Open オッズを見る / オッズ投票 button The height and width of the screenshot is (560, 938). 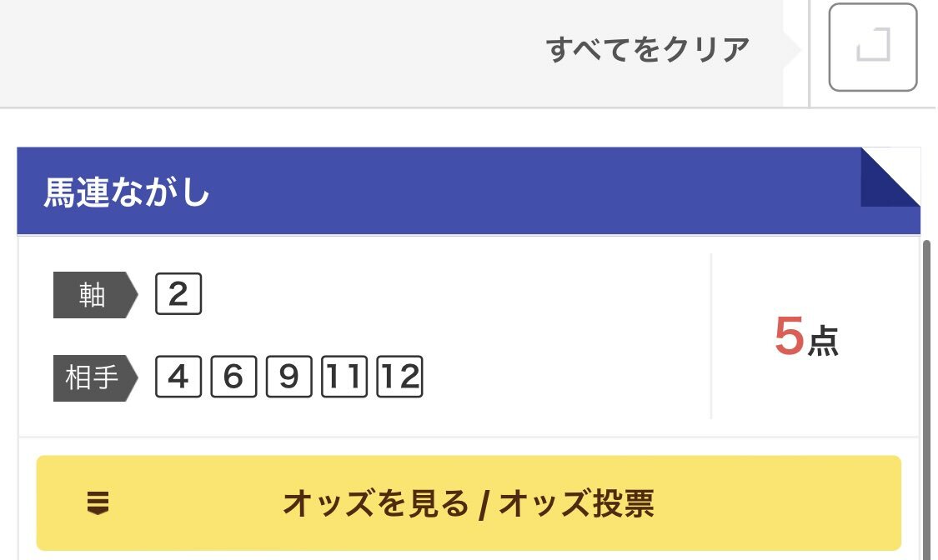coord(469,502)
